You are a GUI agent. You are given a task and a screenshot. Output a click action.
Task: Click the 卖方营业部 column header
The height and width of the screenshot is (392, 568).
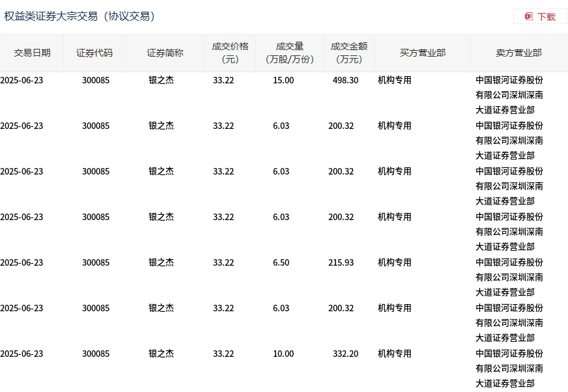coord(518,53)
